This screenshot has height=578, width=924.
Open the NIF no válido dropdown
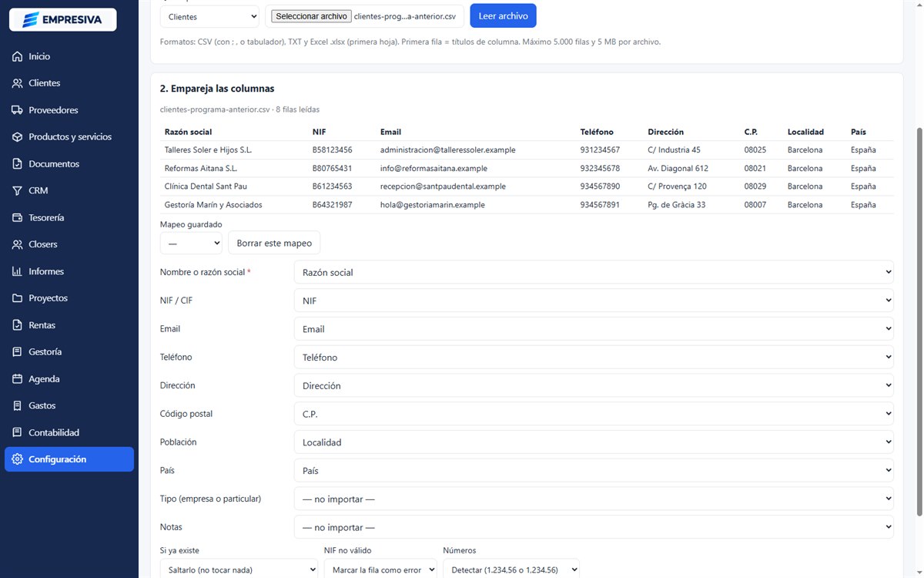click(380, 569)
